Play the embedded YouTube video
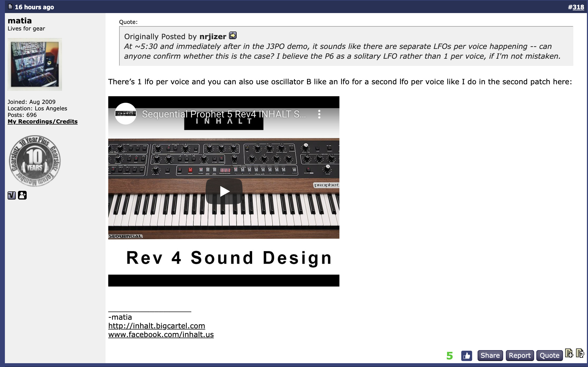This screenshot has height=367, width=588. pos(224,191)
